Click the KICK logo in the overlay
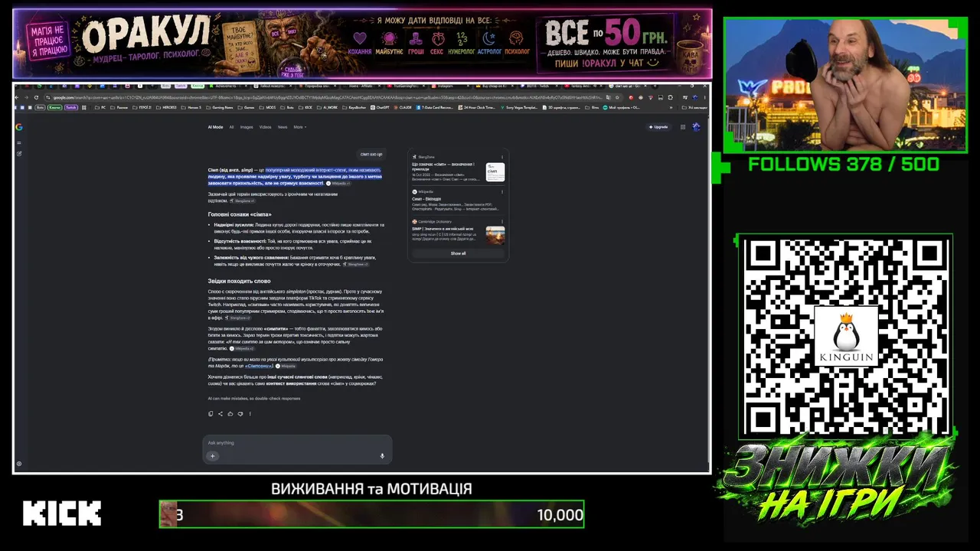 coord(62,513)
